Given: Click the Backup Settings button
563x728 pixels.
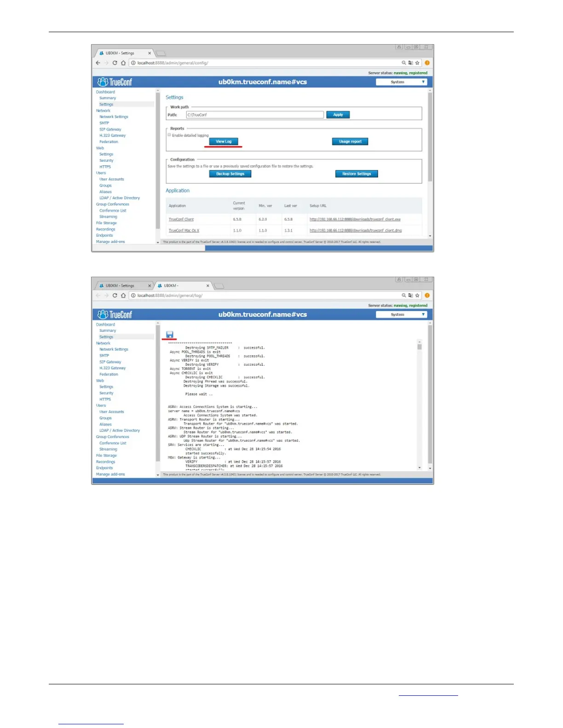Looking at the screenshot, I should tap(230, 174).
